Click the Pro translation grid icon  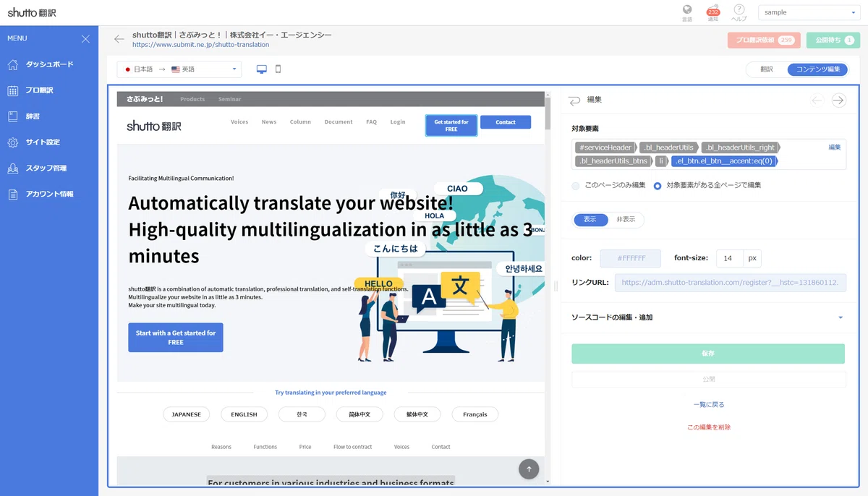pos(12,90)
